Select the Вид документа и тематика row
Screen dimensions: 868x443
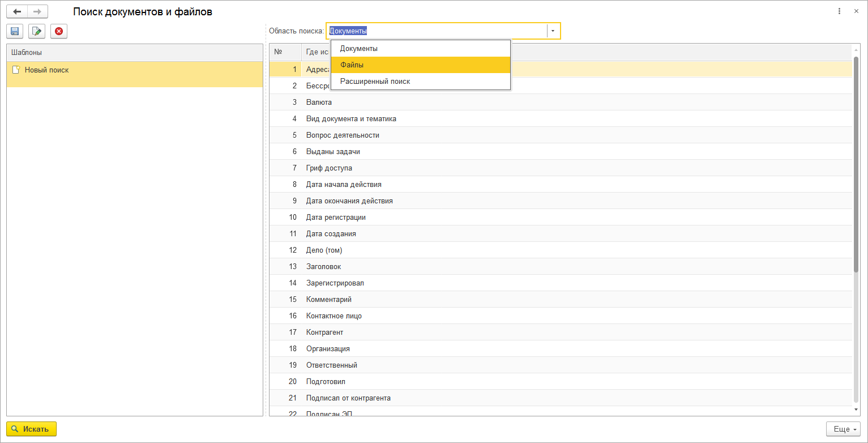coord(561,119)
